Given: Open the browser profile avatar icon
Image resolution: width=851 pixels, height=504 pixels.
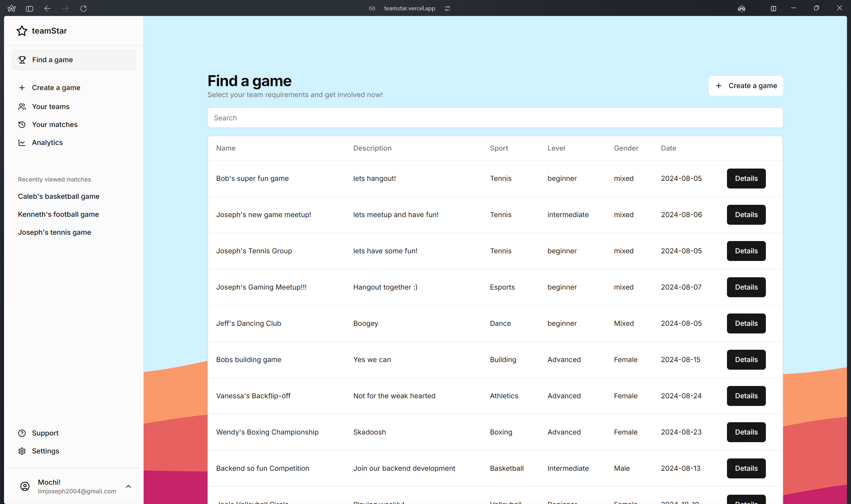Looking at the screenshot, I should pos(741,9).
